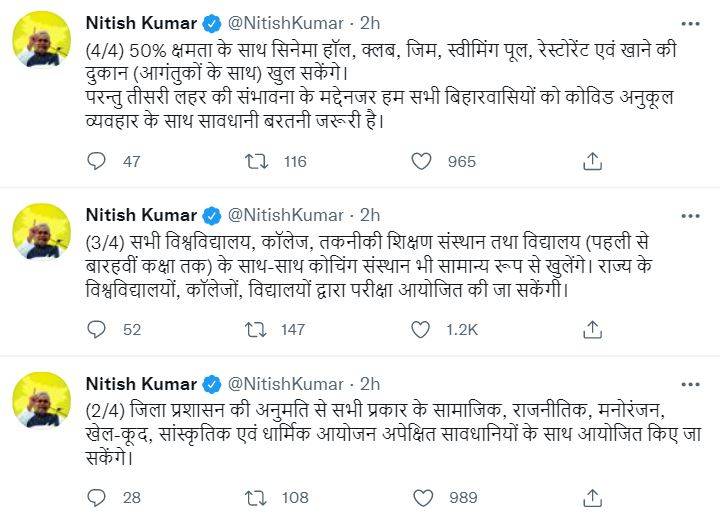Screen dimensions: 720x521
Task: Retweet the (3/4) universities tweet
Action: tap(255, 329)
